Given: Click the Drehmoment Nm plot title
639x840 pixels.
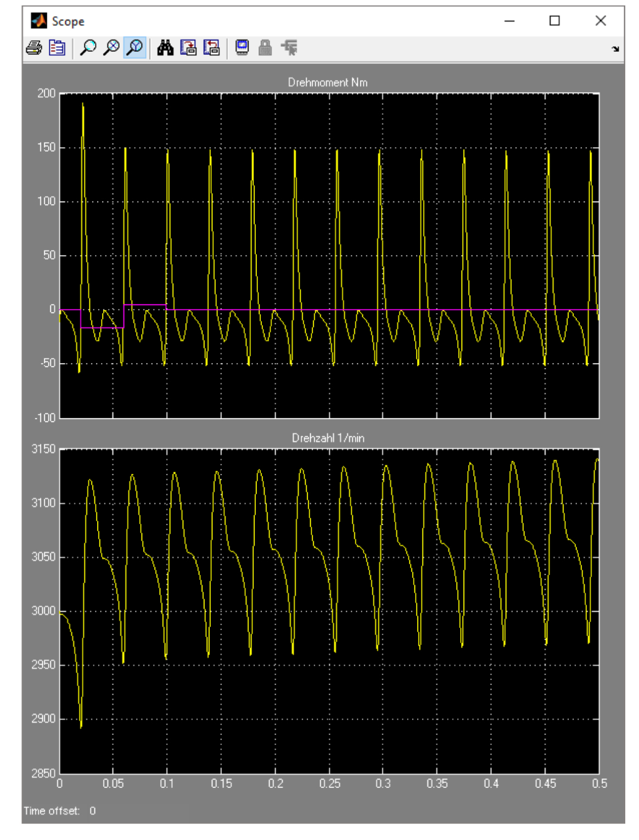Looking at the screenshot, I should [x=328, y=82].
